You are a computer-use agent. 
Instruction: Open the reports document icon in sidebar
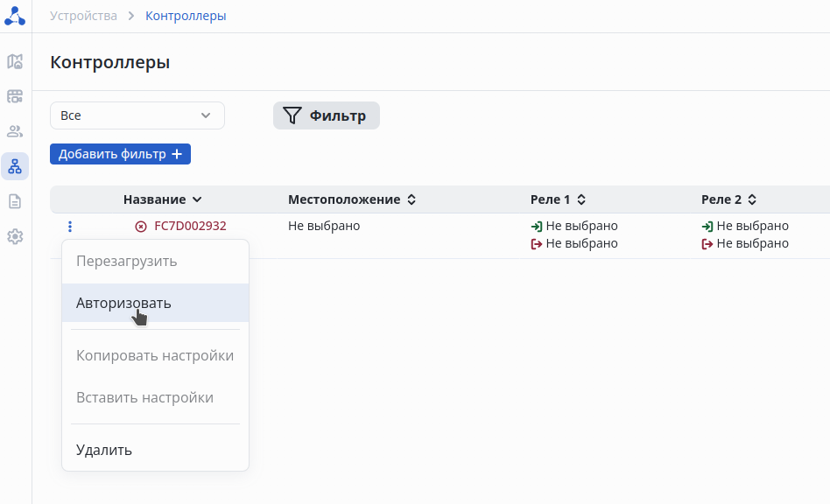pos(15,201)
